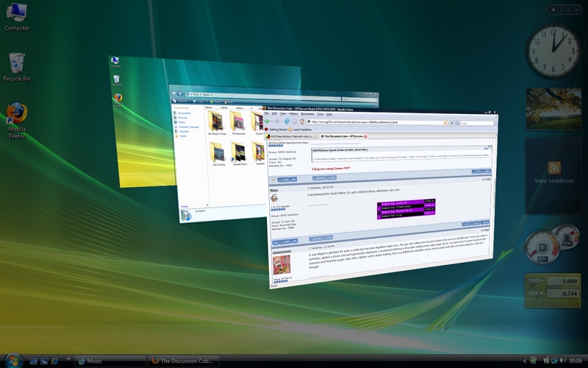
Task: Click the Forward arrow in Firefox
Action: click(277, 121)
